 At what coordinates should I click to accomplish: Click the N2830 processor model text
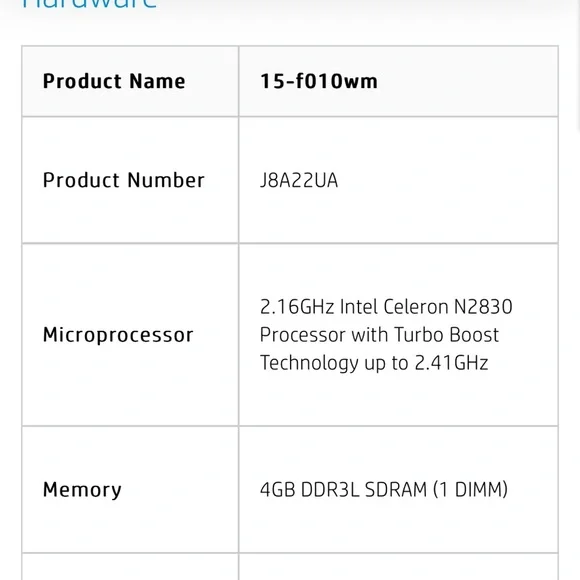(483, 307)
